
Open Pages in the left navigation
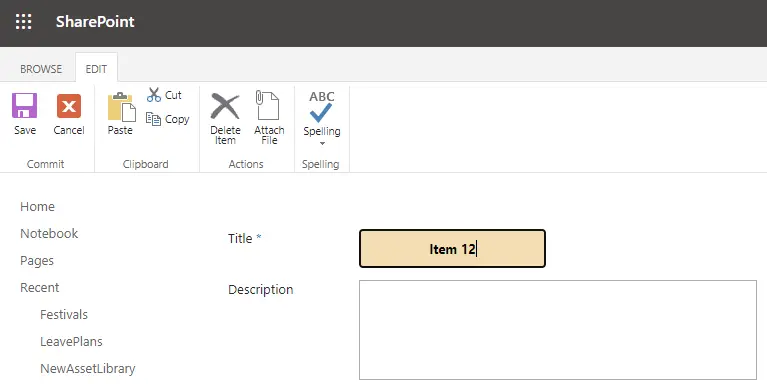click(x=37, y=261)
